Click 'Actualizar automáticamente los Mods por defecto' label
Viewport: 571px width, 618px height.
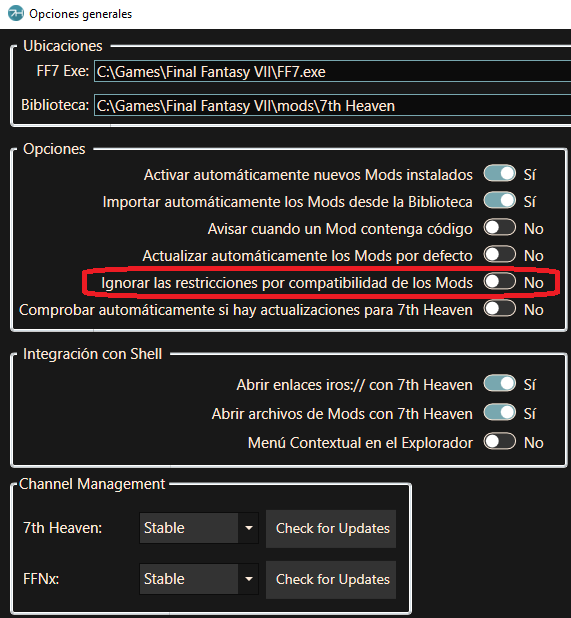(x=307, y=256)
